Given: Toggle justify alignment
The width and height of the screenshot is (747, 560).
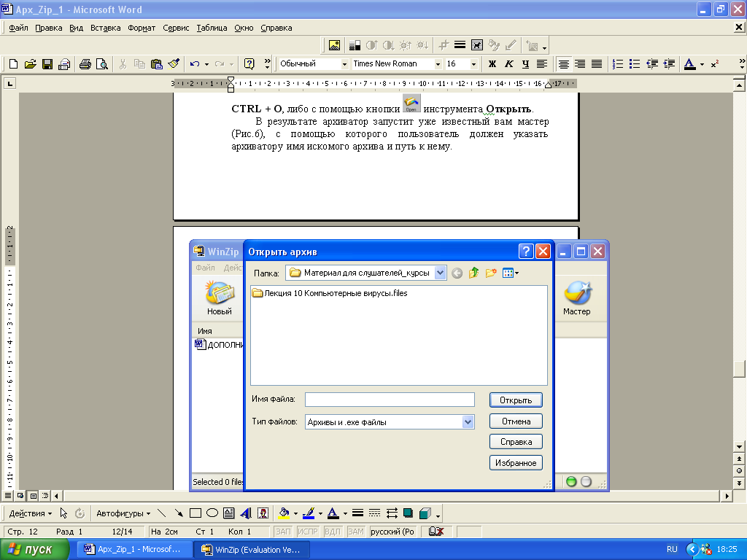Looking at the screenshot, I should [597, 64].
